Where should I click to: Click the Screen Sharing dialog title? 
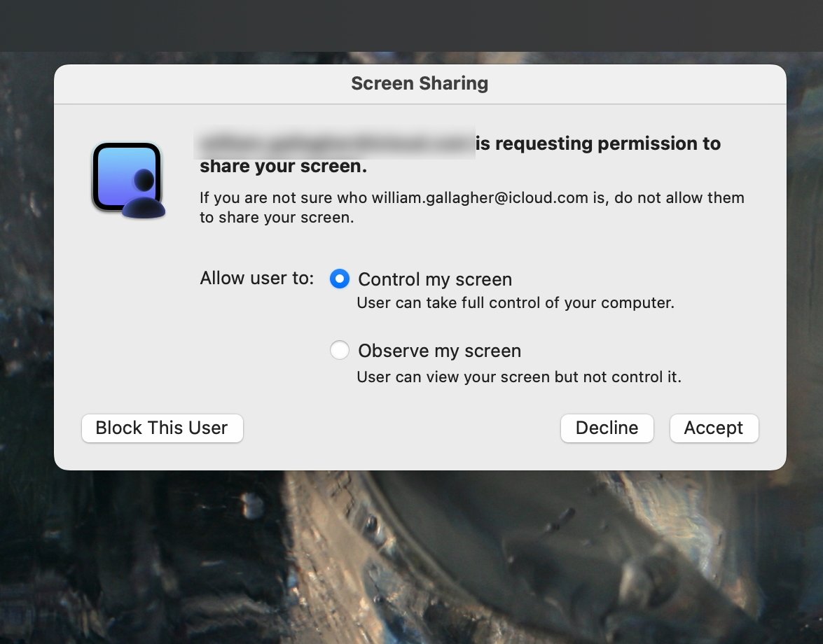click(420, 83)
